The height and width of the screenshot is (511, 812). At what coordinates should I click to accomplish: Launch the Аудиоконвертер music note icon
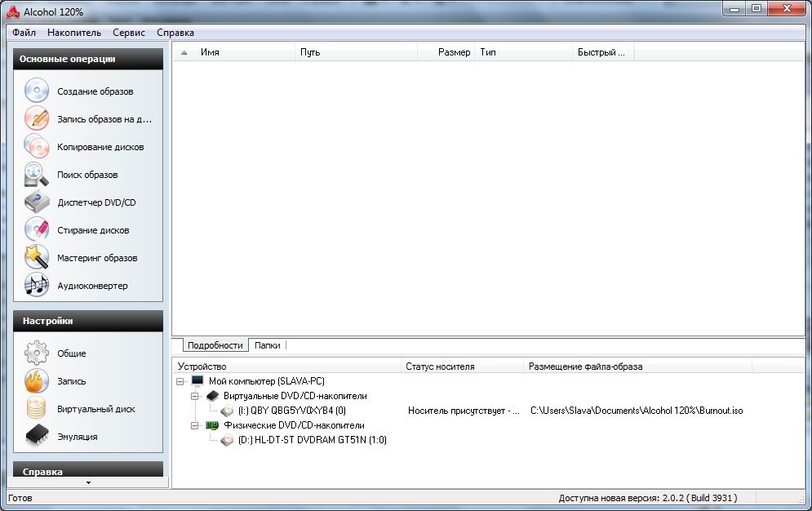click(x=37, y=286)
